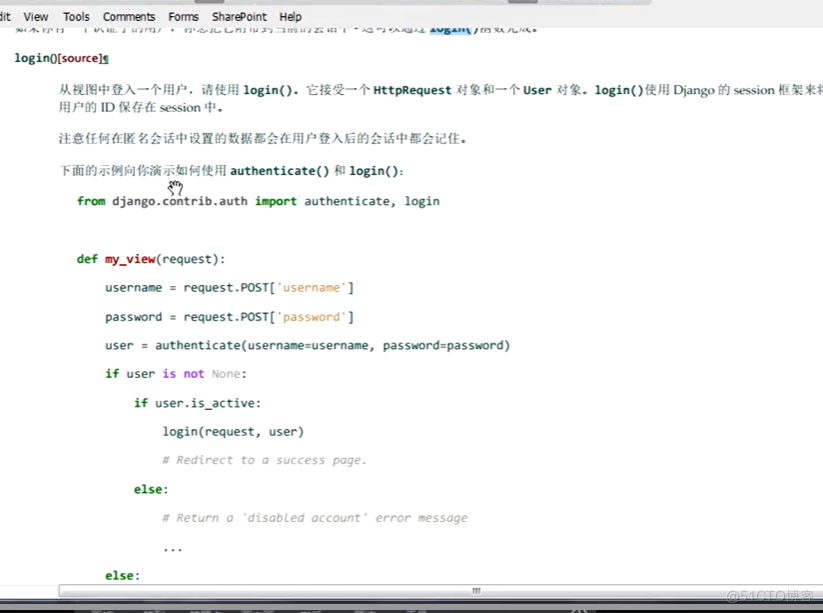823x613 pixels.
Task: Click the second taskbar icon at bottom
Action: [154, 608]
